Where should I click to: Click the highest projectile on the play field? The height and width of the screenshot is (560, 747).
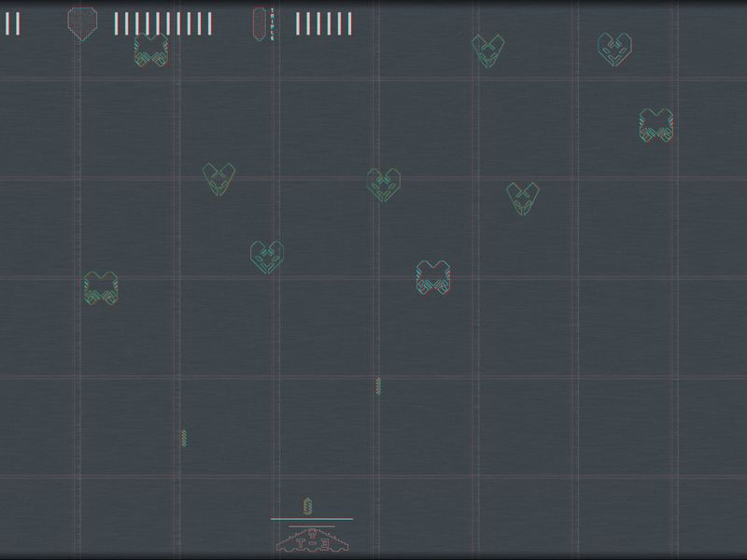coord(378,386)
